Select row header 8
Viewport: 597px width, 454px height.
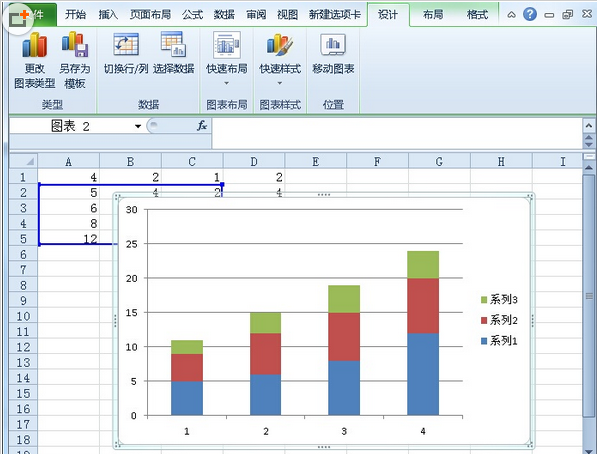click(x=23, y=285)
